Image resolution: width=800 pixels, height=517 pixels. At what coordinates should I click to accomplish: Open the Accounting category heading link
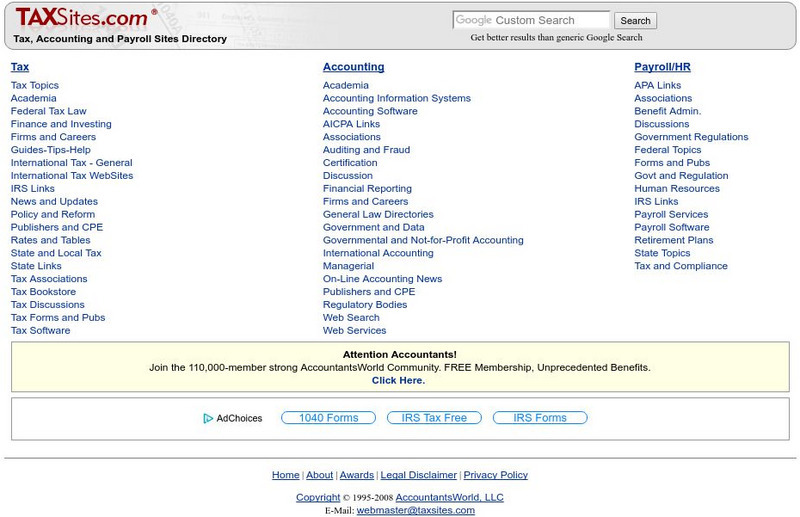[x=354, y=67]
